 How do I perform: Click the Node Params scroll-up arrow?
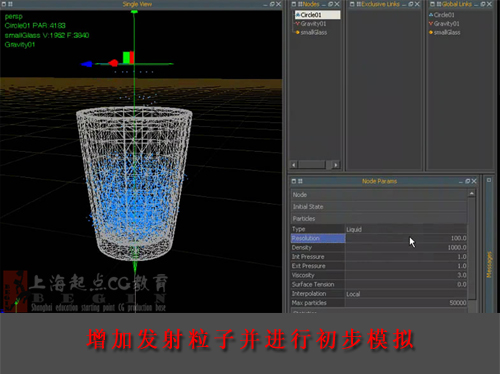click(471, 194)
